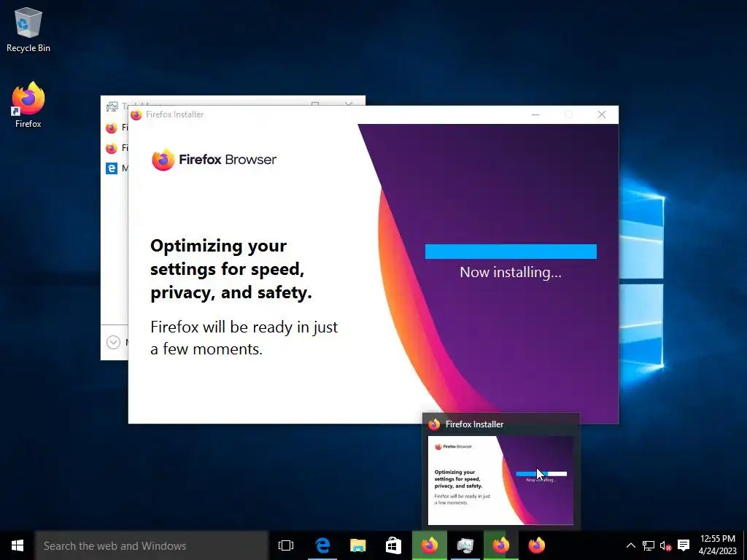Open the clock showing 12:55 PM
This screenshot has width=747, height=560.
point(718,545)
